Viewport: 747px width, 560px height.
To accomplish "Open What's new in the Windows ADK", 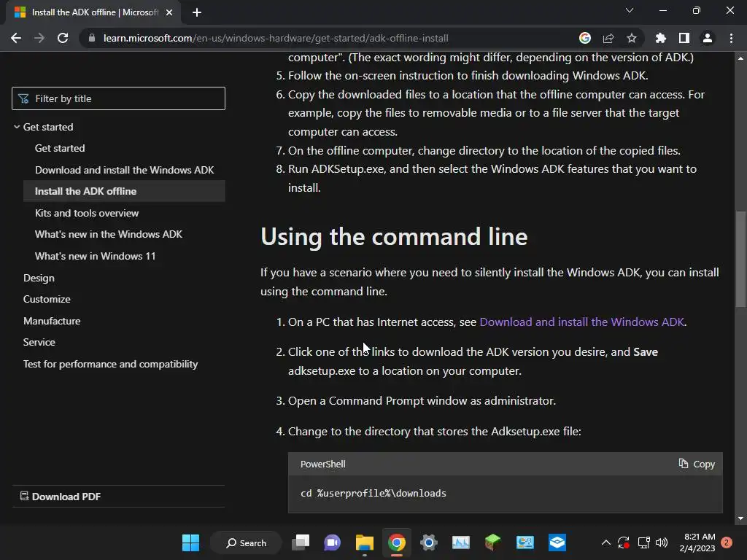I will click(109, 234).
